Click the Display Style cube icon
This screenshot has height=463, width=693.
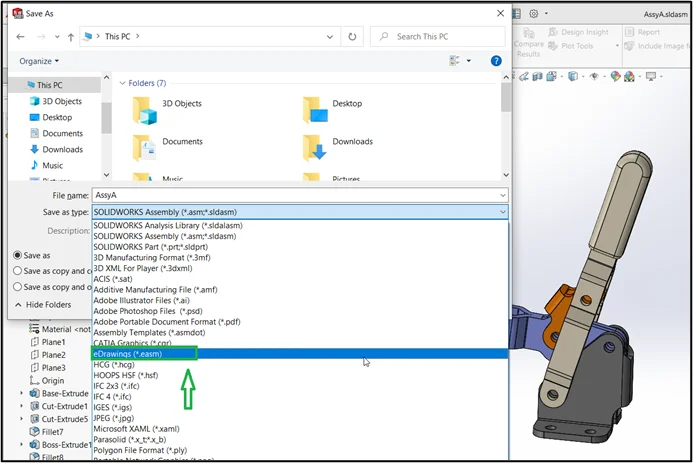(573, 76)
